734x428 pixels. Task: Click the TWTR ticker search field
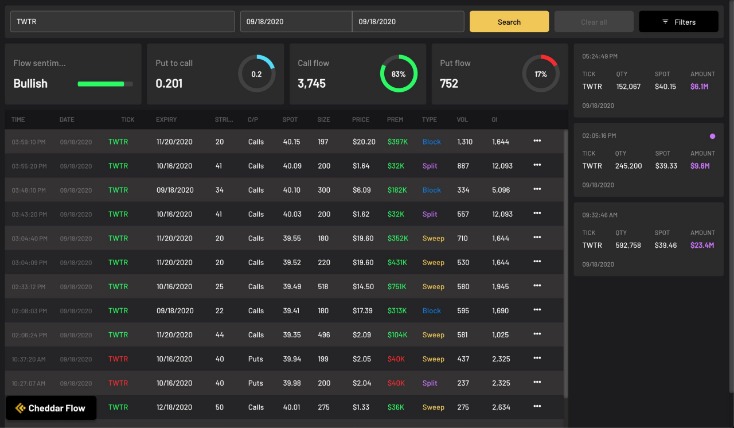pyautogui.click(x=123, y=22)
